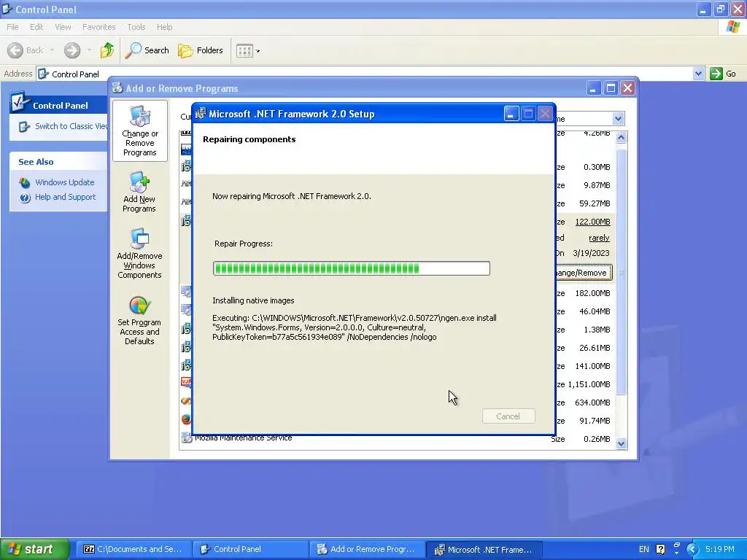Image resolution: width=747 pixels, height=560 pixels.
Task: Click the program list scroll up arrow
Action: [621, 138]
